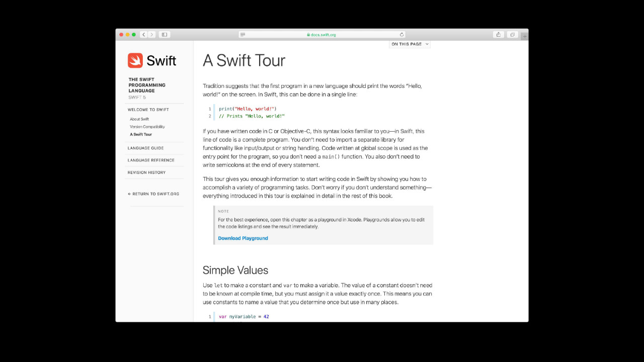This screenshot has height=362, width=644.
Task: Reload the page with the refresh icon
Action: pyautogui.click(x=401, y=35)
